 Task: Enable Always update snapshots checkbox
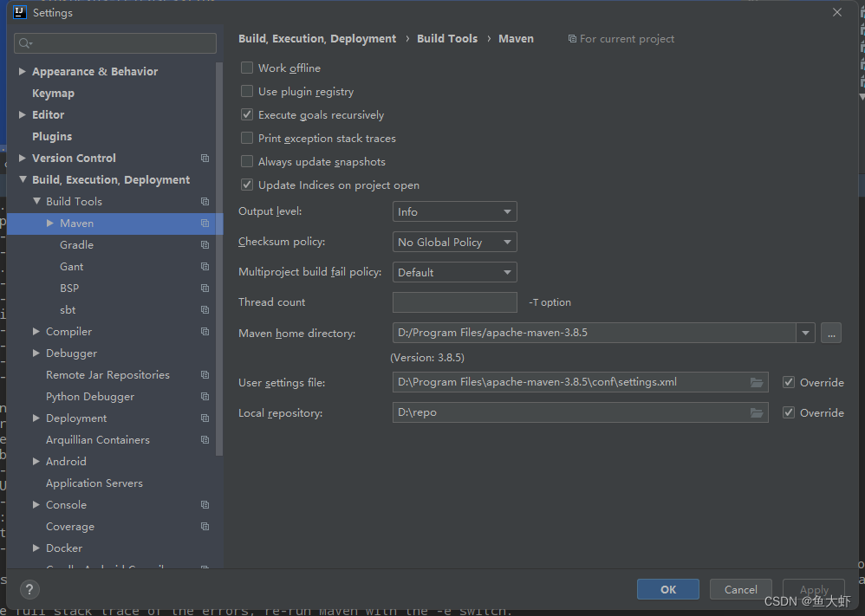pos(247,162)
